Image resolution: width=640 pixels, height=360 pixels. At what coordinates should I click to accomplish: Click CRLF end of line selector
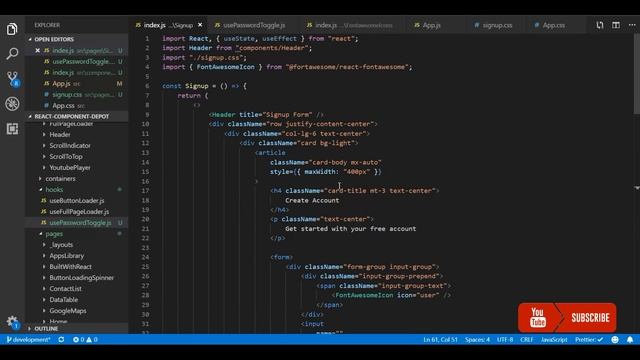(x=527, y=340)
